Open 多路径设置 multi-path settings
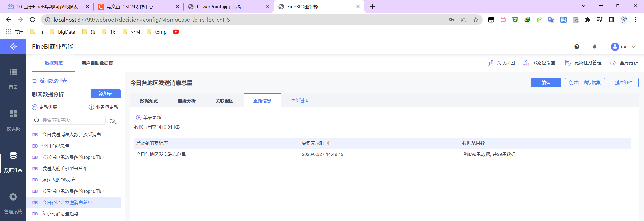 pos(539,63)
